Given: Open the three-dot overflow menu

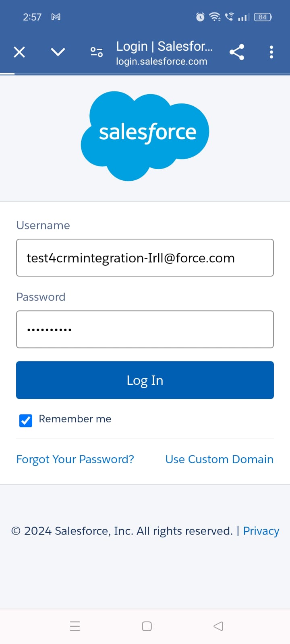Looking at the screenshot, I should pyautogui.click(x=271, y=52).
